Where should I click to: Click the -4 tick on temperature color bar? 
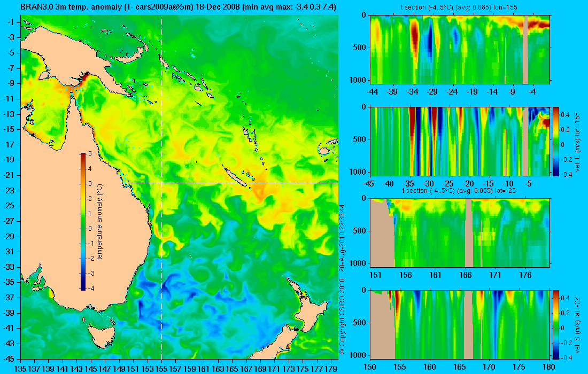(x=91, y=289)
